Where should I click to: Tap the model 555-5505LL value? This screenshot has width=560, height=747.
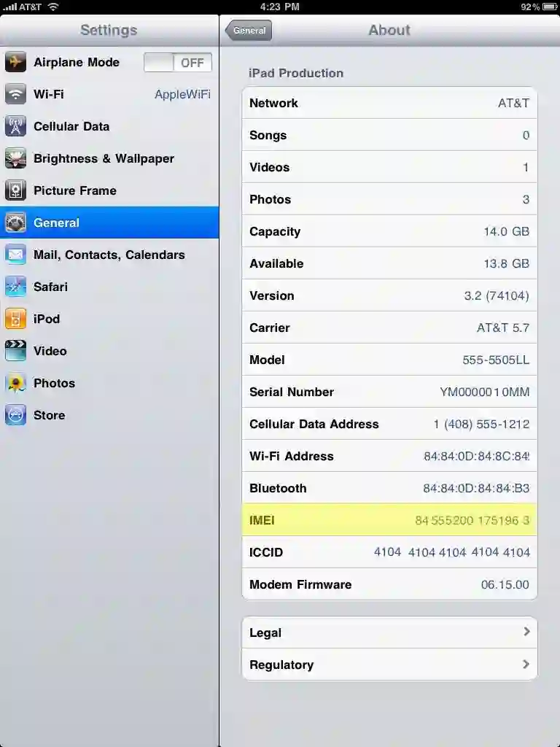point(496,360)
